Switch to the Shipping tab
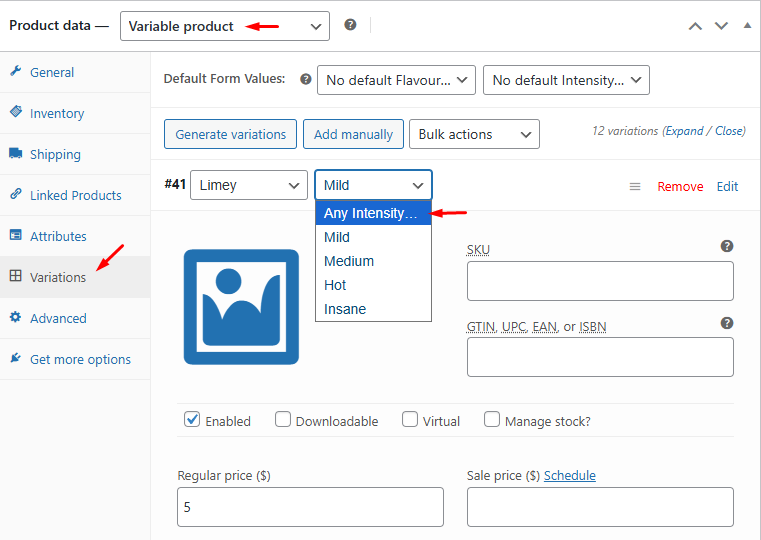This screenshot has width=761, height=540. click(75, 154)
